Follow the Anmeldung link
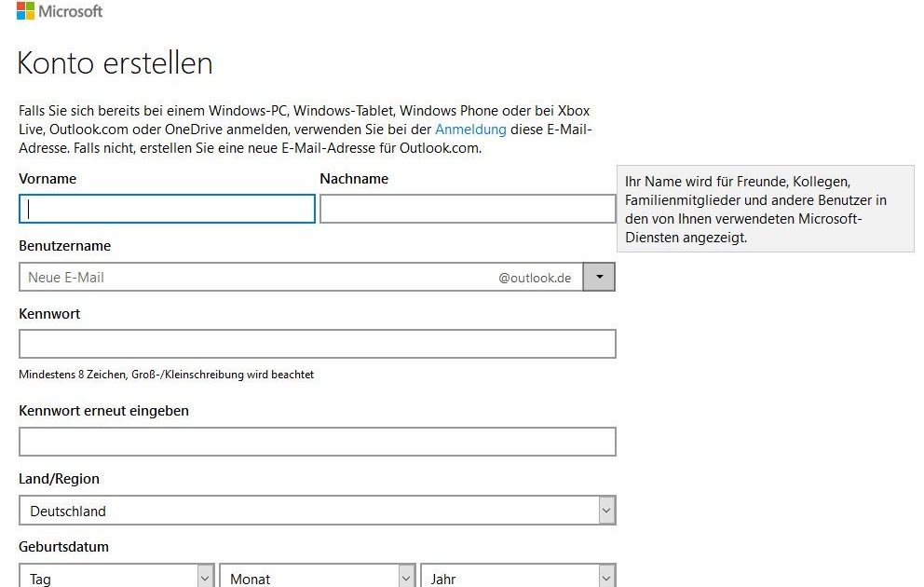The height and width of the screenshot is (587, 924). point(470,130)
